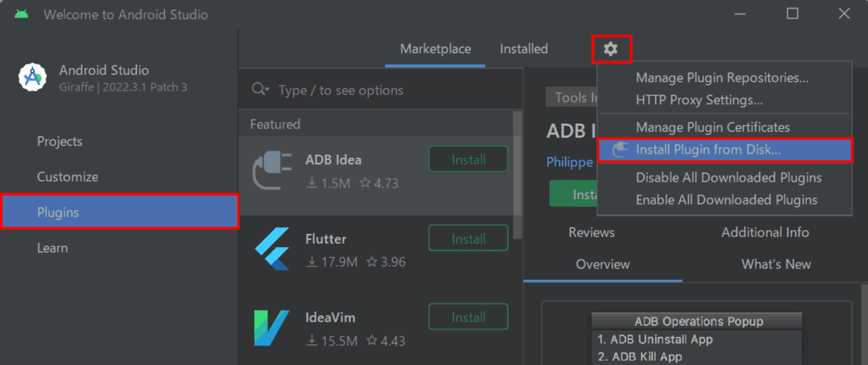Choose Install Plugin from Disk
The height and width of the screenshot is (365, 868).
coord(707,150)
